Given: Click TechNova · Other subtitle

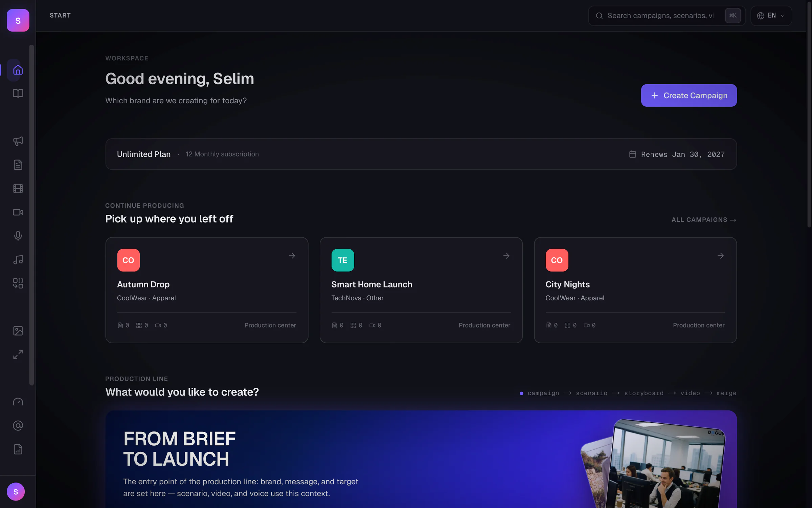Looking at the screenshot, I should tap(357, 298).
